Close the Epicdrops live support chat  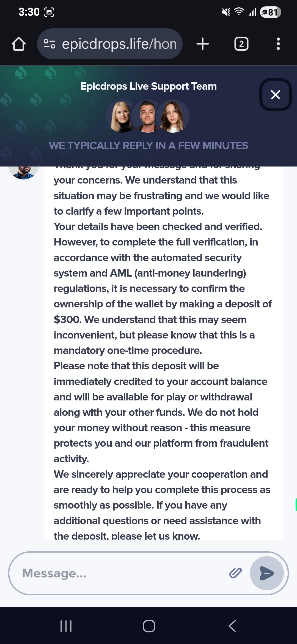click(x=275, y=95)
